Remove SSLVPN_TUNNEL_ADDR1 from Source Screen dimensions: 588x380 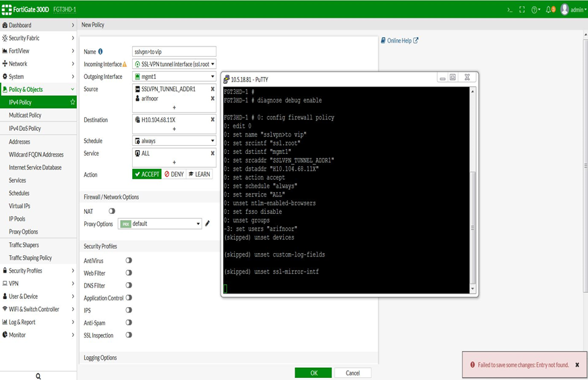click(212, 89)
